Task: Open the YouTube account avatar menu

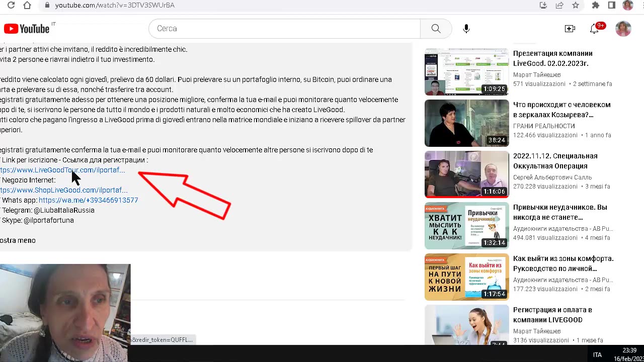Action: (623, 29)
